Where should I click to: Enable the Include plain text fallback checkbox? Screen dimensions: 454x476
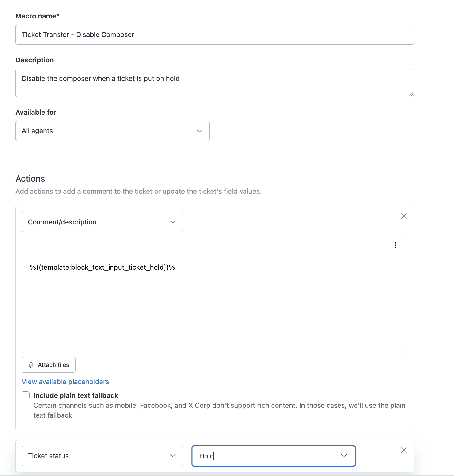click(26, 395)
